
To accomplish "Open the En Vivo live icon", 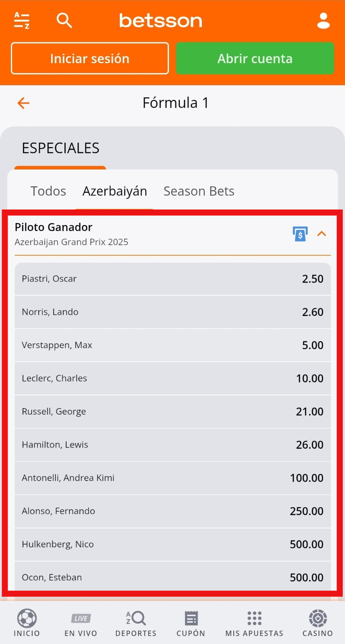I will tap(81, 618).
